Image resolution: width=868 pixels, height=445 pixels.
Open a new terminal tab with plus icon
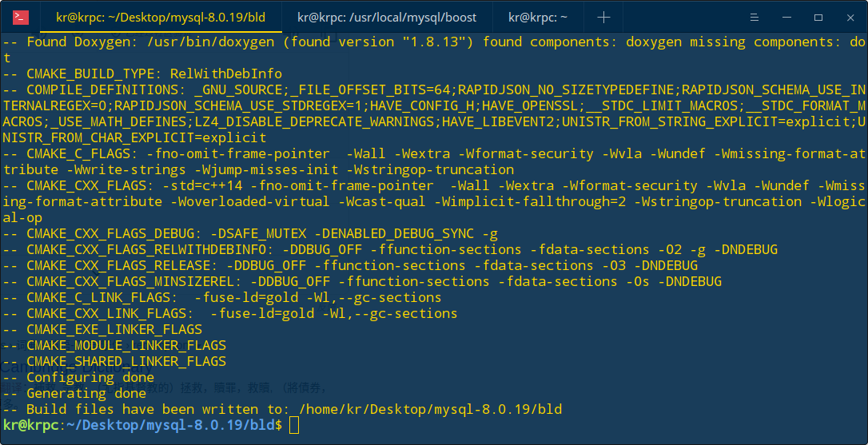pyautogui.click(x=603, y=18)
